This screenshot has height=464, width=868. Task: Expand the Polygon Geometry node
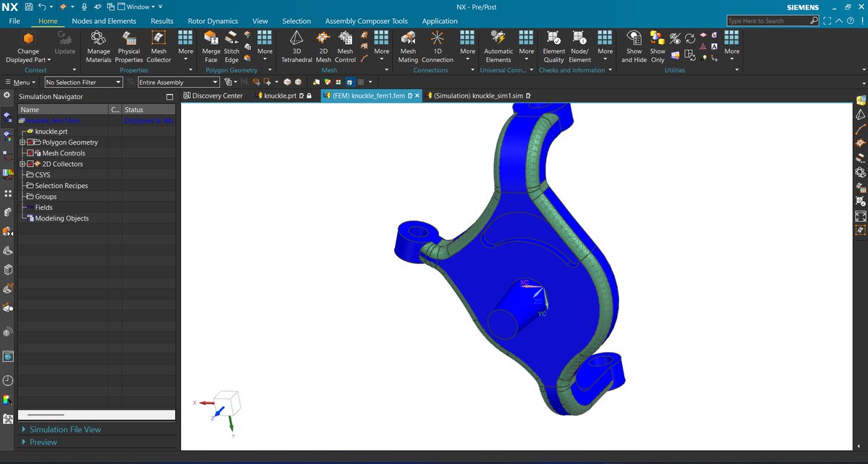[22, 142]
